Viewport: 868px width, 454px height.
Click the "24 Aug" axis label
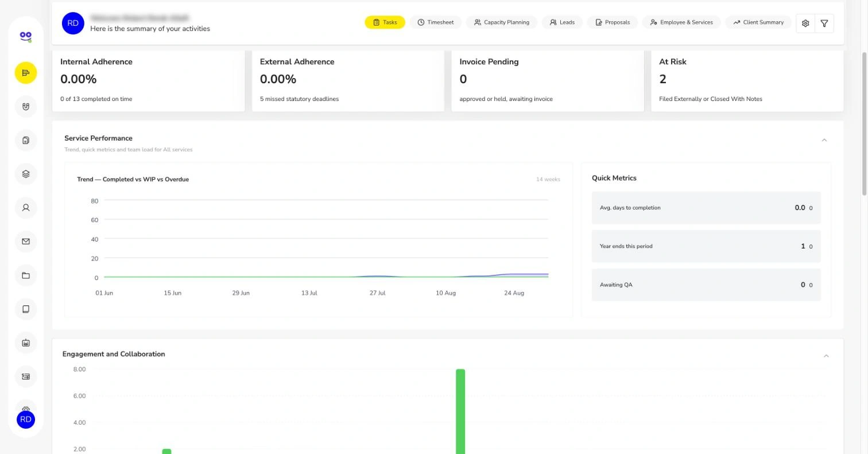(514, 293)
